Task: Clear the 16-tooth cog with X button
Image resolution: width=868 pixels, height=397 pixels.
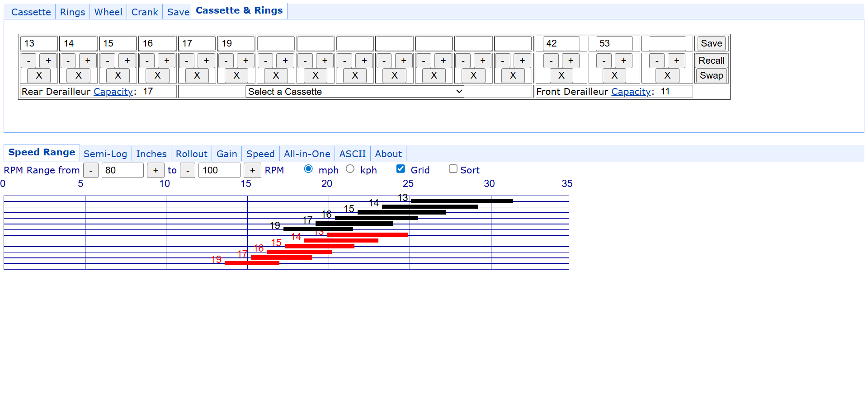Action: pyautogui.click(x=157, y=75)
